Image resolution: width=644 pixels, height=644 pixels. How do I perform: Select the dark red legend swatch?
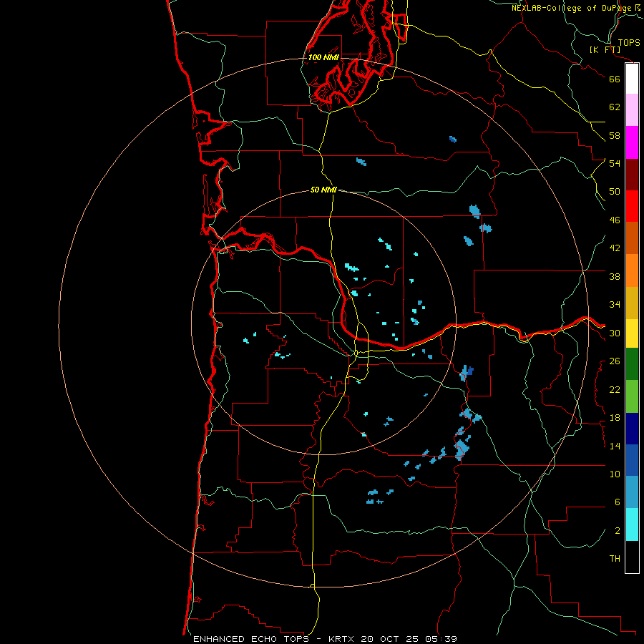632,174
